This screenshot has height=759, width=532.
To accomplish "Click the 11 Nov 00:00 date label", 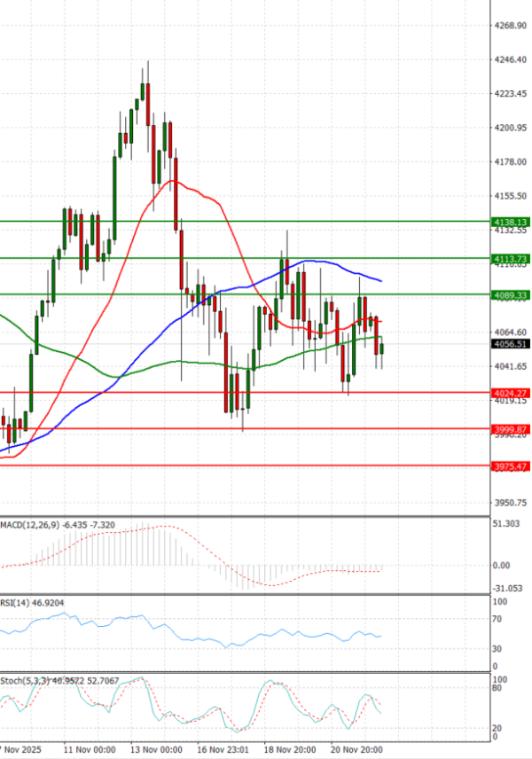I will (x=89, y=749).
